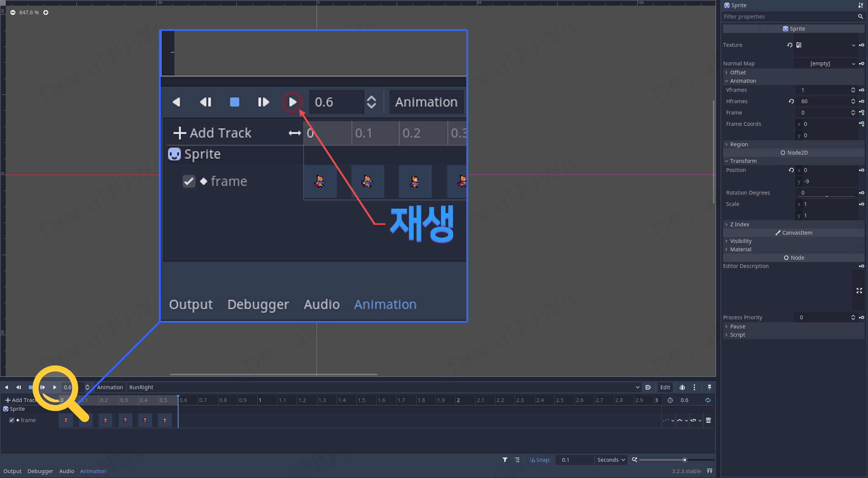Image resolution: width=868 pixels, height=478 pixels.
Task: Delete the frame track with trash icon
Action: pyautogui.click(x=708, y=420)
